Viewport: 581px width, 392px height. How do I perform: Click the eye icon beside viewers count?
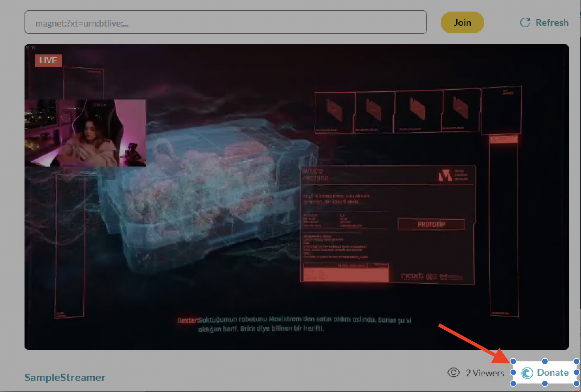(453, 373)
